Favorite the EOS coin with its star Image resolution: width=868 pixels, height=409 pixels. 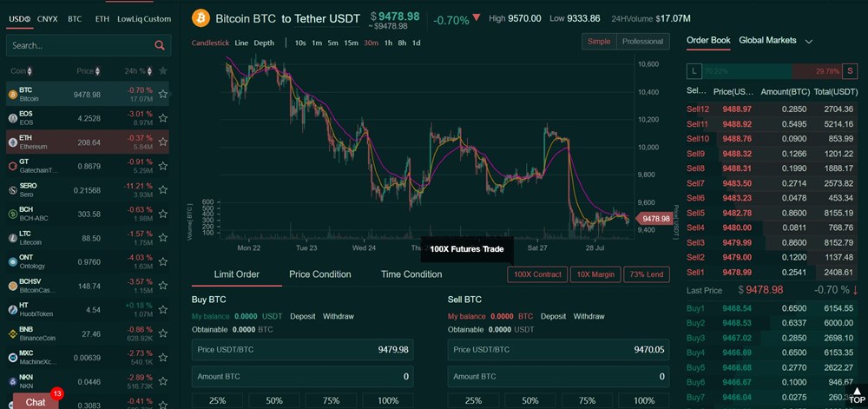163,117
